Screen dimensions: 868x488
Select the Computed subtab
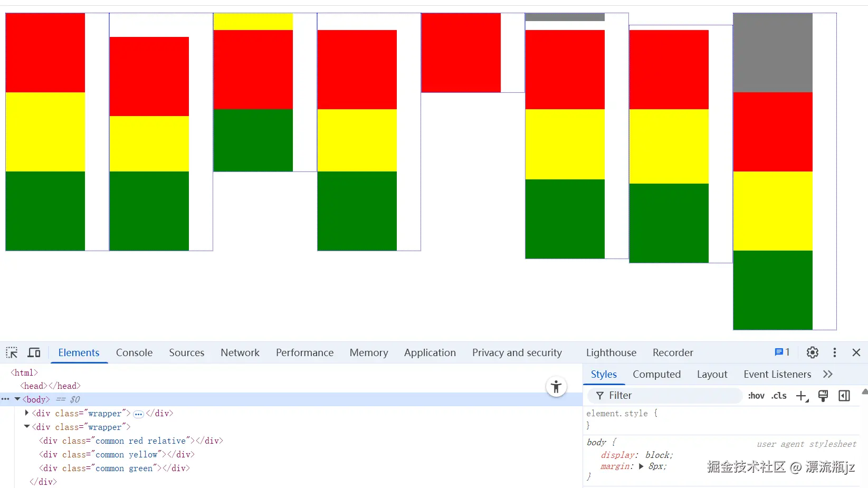657,374
